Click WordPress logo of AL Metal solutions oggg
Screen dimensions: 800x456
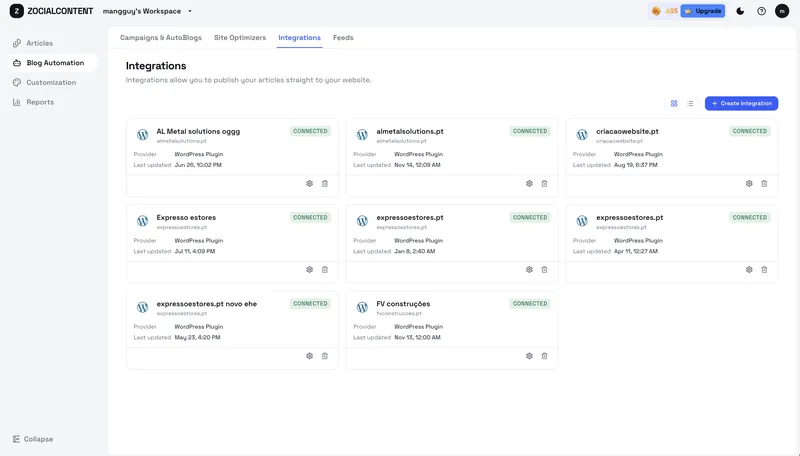(142, 135)
